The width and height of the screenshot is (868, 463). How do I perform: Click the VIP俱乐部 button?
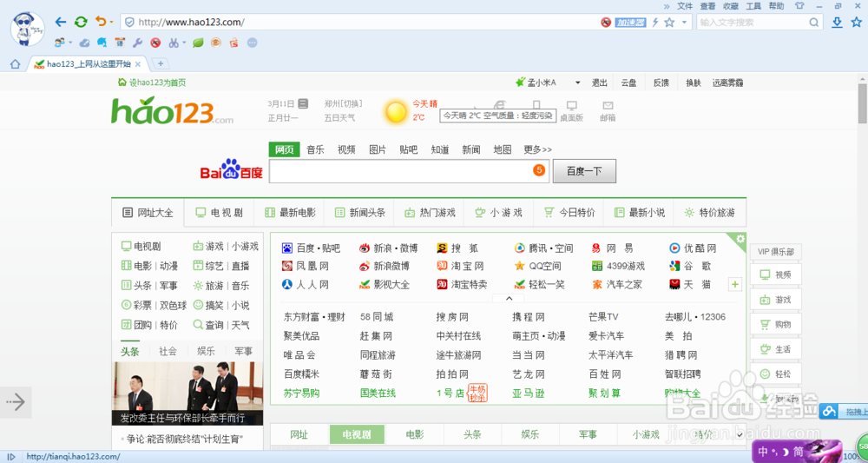[775, 252]
